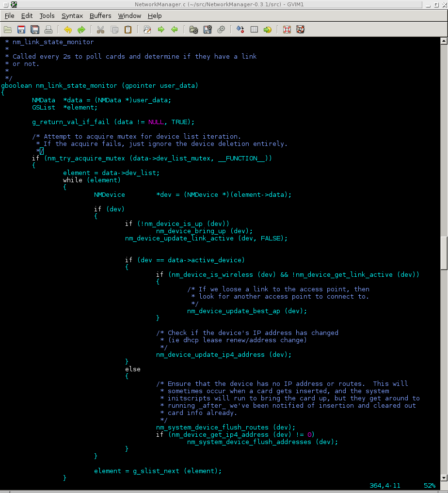This screenshot has height=493, width=448.
Task: Click the '52%' scroll percentage indicator
Action: tap(430, 485)
